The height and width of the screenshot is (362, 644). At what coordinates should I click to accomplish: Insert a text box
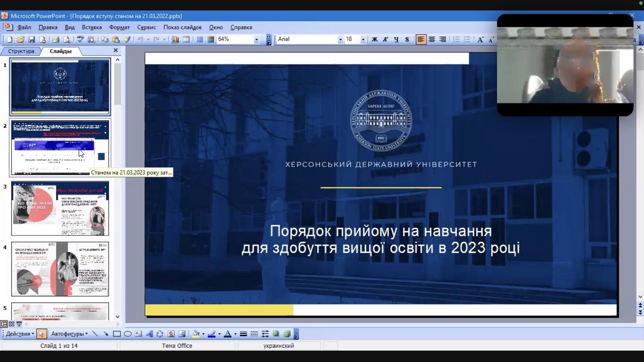138,334
